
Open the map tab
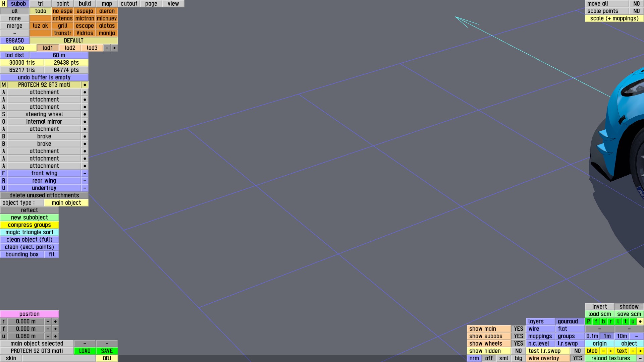click(107, 4)
